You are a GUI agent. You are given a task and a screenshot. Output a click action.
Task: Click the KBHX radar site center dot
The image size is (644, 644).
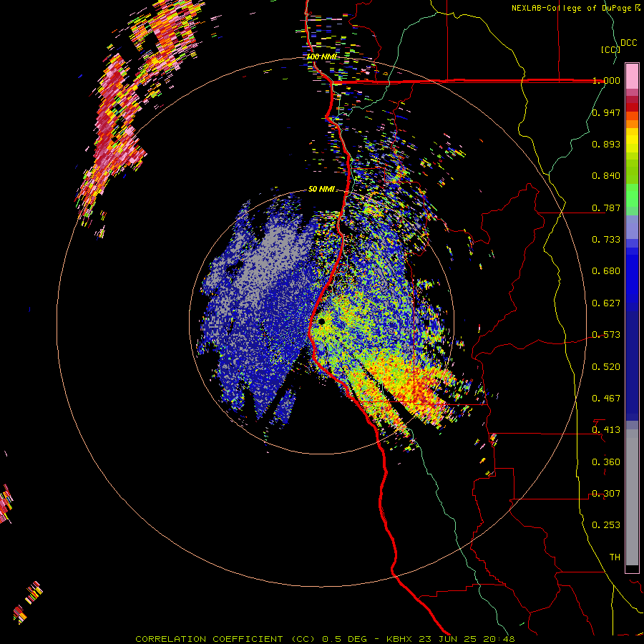[x=321, y=321]
